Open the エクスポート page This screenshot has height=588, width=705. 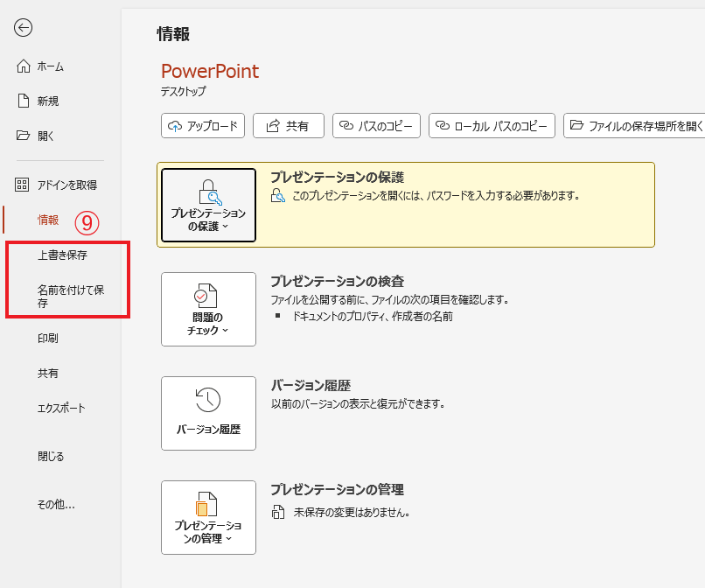(x=61, y=408)
